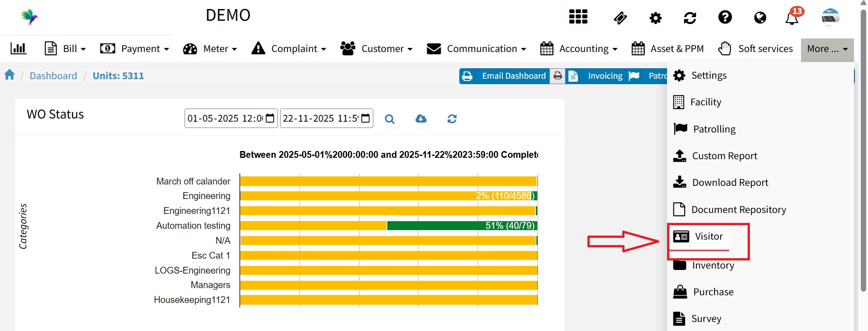Collapse the More ... dropdown
The image size is (868, 331).
coord(827,49)
